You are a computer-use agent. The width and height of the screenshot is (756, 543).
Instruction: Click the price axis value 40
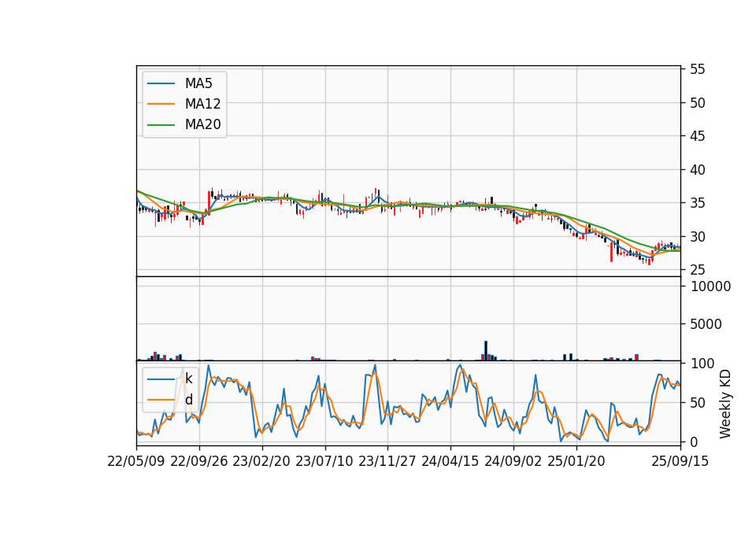[697, 170]
